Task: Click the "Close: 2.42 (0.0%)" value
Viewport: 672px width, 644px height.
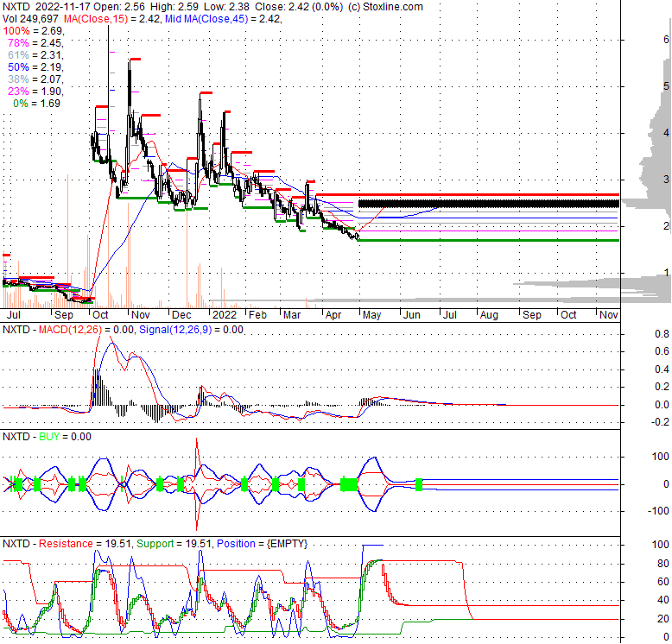Action: click(x=299, y=7)
